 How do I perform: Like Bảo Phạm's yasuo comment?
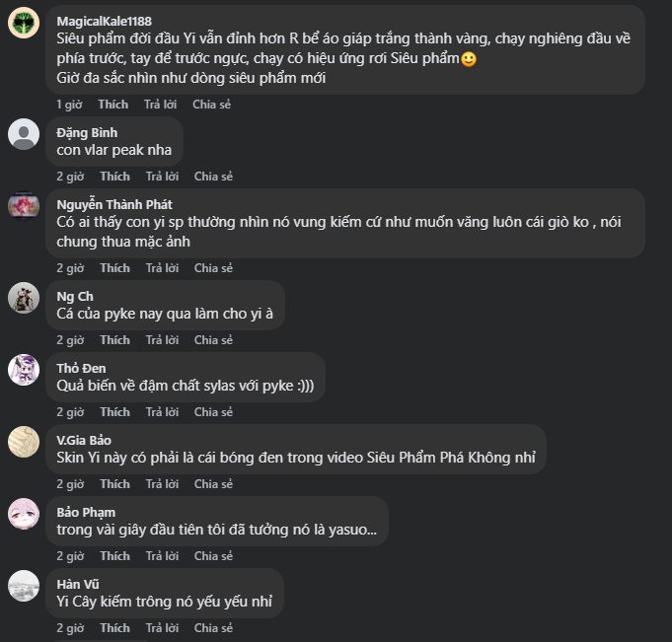(114, 556)
